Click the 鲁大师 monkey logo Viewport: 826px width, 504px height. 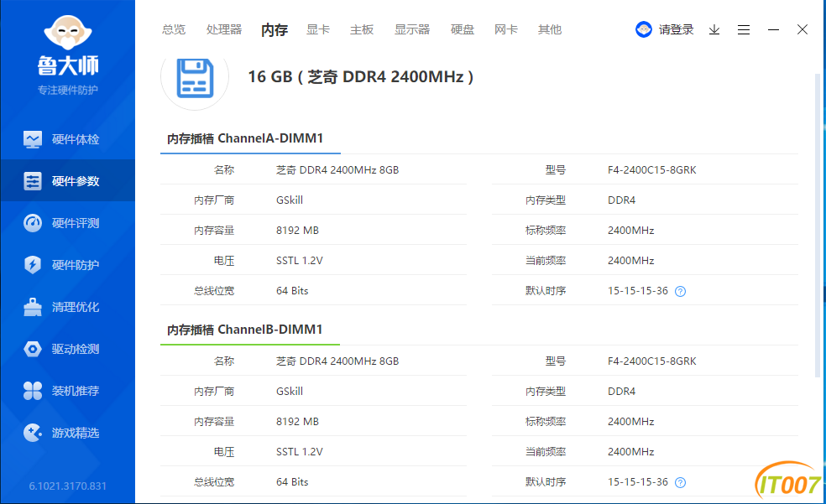(x=67, y=33)
